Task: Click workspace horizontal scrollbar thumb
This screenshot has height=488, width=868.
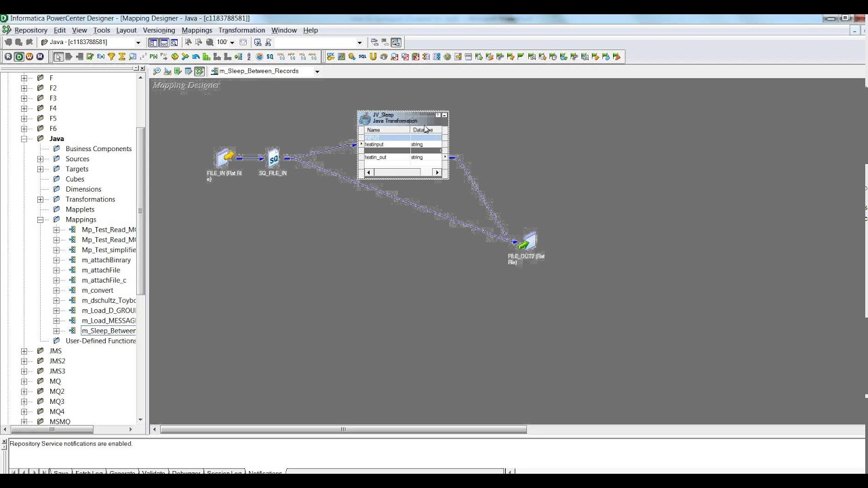Action: (x=343, y=429)
